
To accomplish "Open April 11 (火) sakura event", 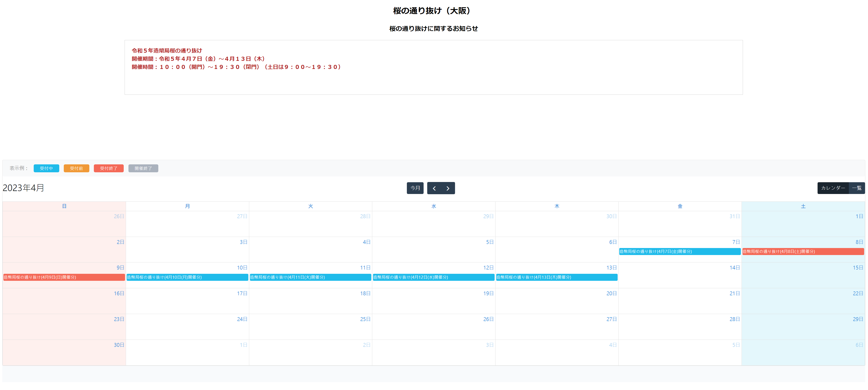I will [310, 277].
